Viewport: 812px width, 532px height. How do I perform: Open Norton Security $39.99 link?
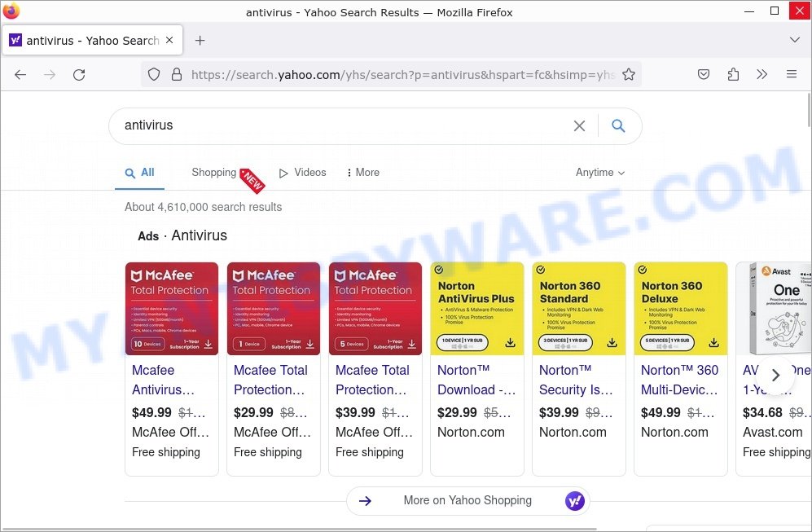pyautogui.click(x=576, y=380)
